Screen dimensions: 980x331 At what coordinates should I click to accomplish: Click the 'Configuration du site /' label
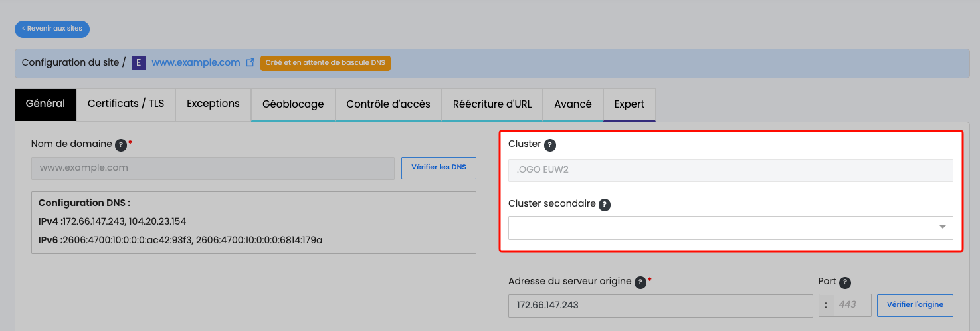tap(74, 62)
